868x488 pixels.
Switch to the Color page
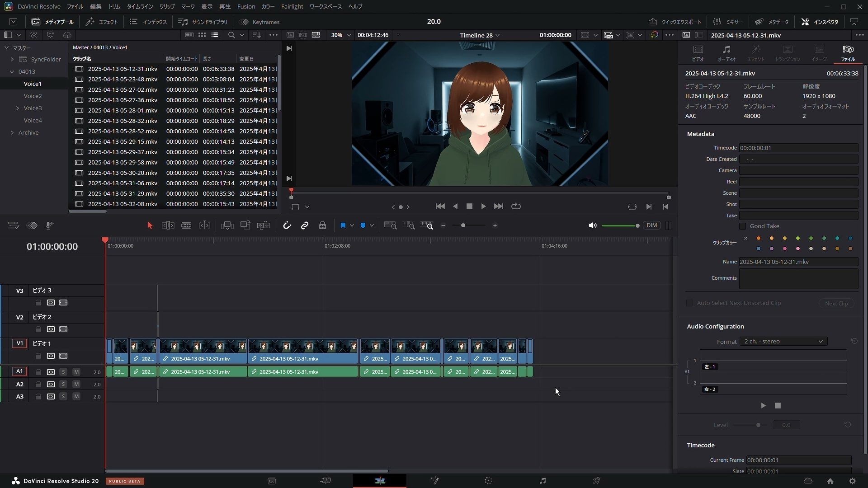[x=488, y=480]
